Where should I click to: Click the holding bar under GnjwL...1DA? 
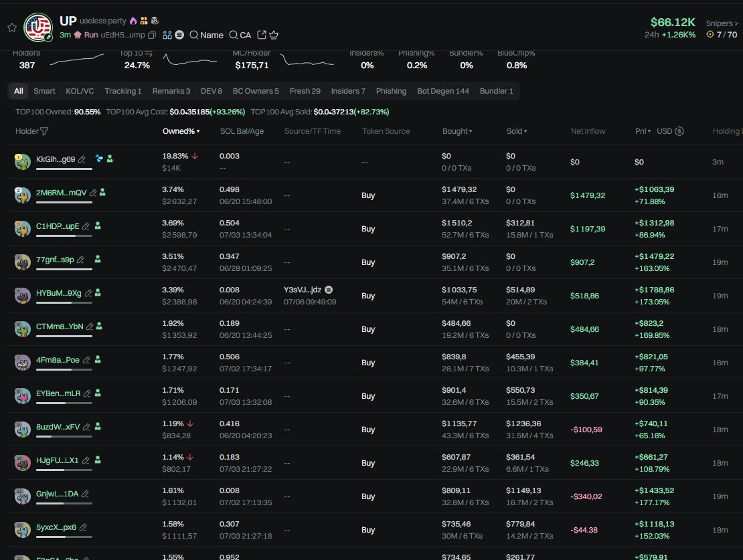coord(64,503)
